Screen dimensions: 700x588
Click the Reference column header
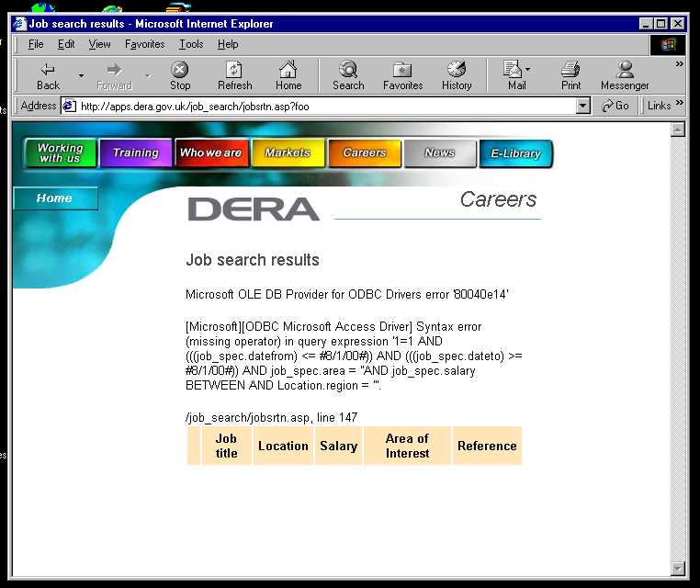pyautogui.click(x=487, y=446)
